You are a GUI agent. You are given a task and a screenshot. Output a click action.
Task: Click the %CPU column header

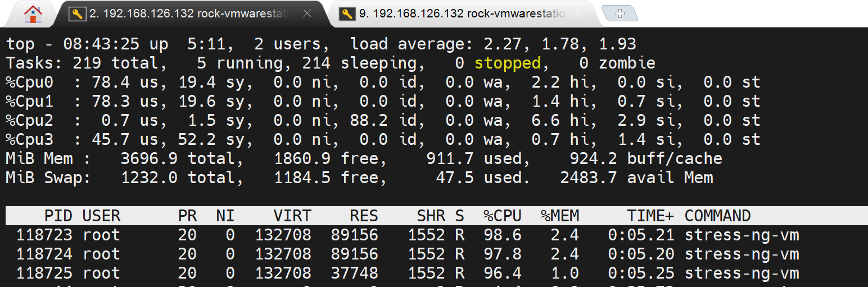tap(502, 216)
